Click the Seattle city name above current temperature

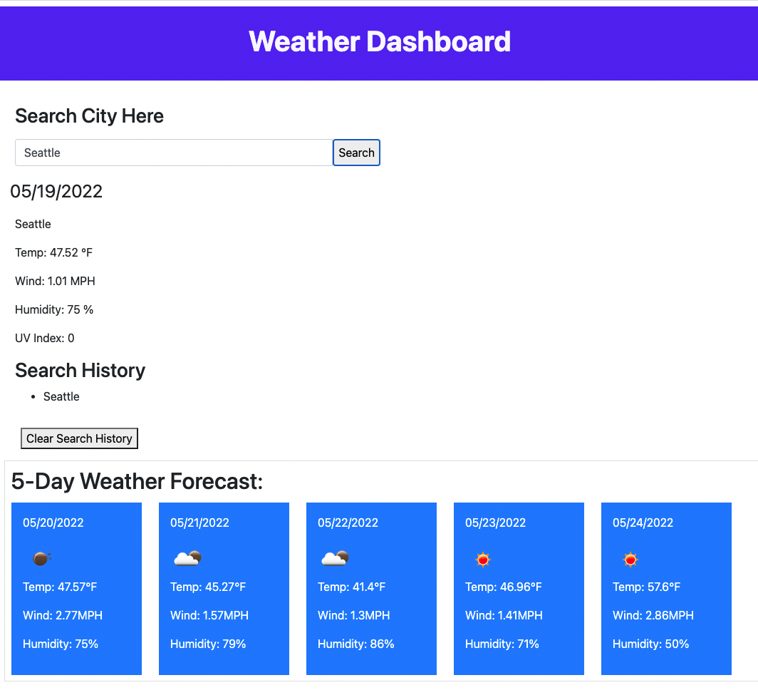pyautogui.click(x=33, y=224)
